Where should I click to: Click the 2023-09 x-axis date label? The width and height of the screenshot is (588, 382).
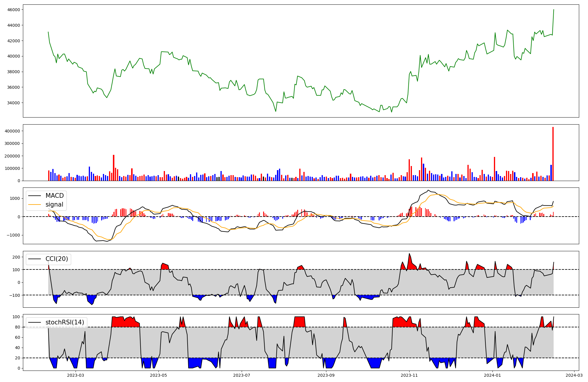[x=326, y=375]
